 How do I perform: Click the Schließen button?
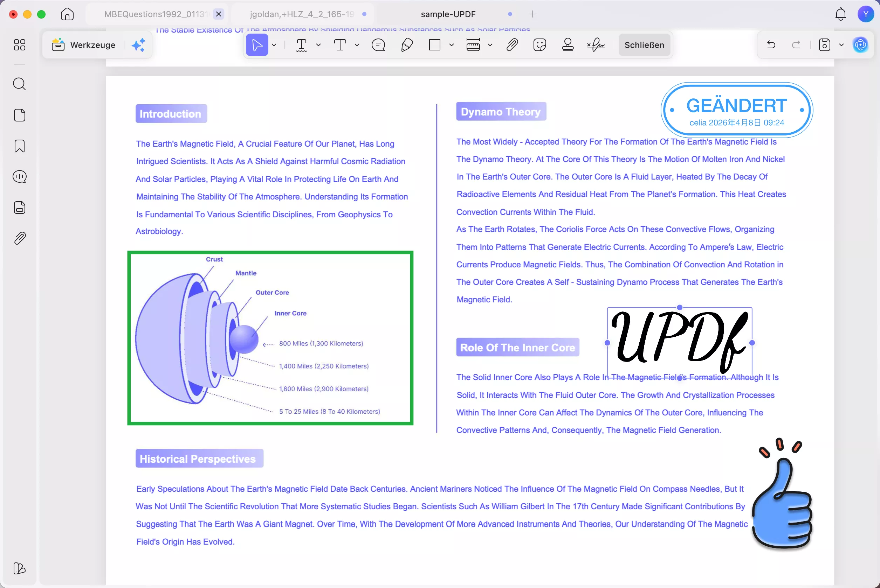click(644, 45)
